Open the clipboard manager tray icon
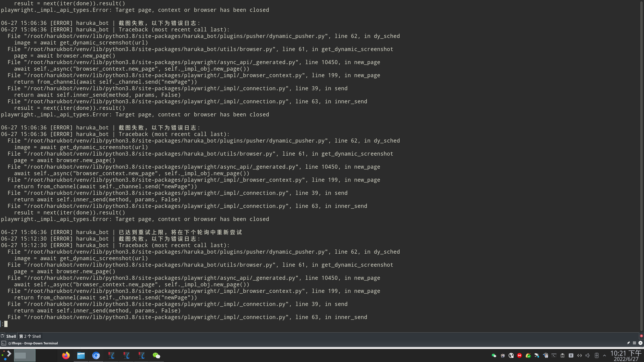This screenshot has height=362, width=644. (x=562, y=355)
